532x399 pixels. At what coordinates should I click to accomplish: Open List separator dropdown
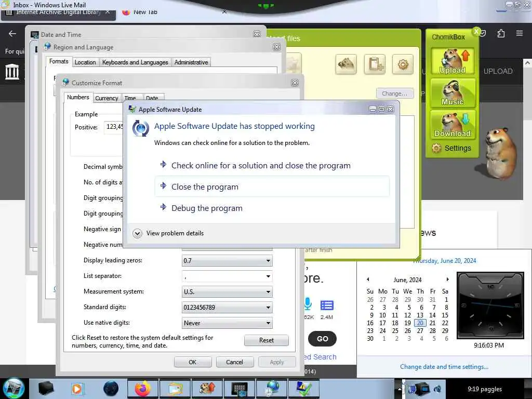[x=227, y=276]
